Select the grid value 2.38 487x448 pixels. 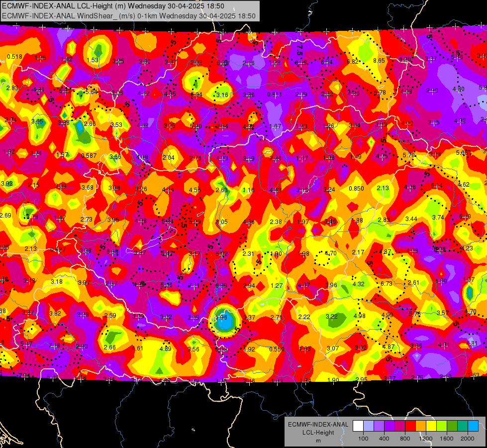276,222
